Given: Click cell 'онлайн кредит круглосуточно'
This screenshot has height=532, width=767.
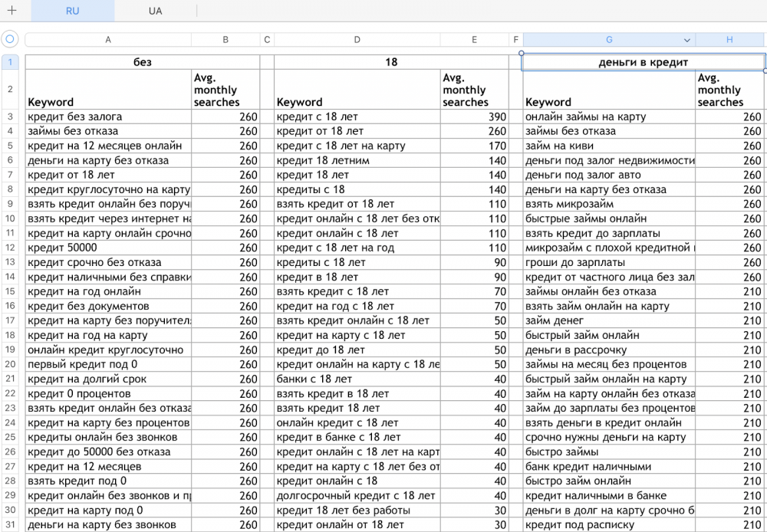Looking at the screenshot, I should coord(108,350).
